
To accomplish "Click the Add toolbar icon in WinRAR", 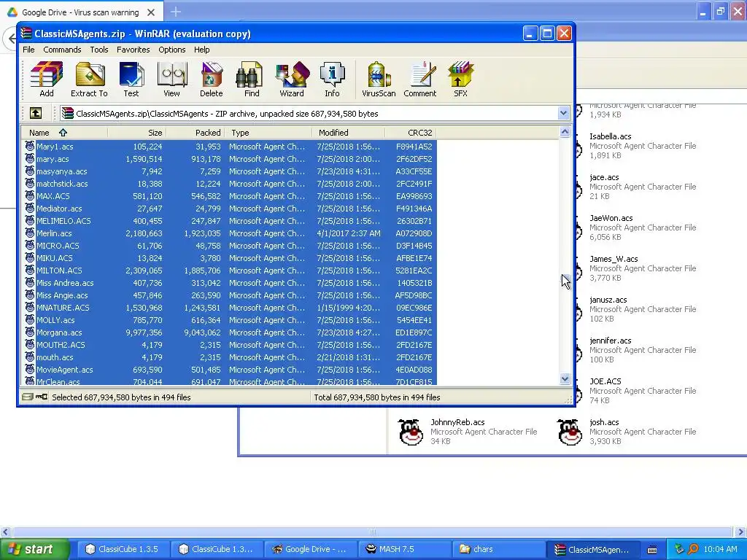I will (x=46, y=79).
